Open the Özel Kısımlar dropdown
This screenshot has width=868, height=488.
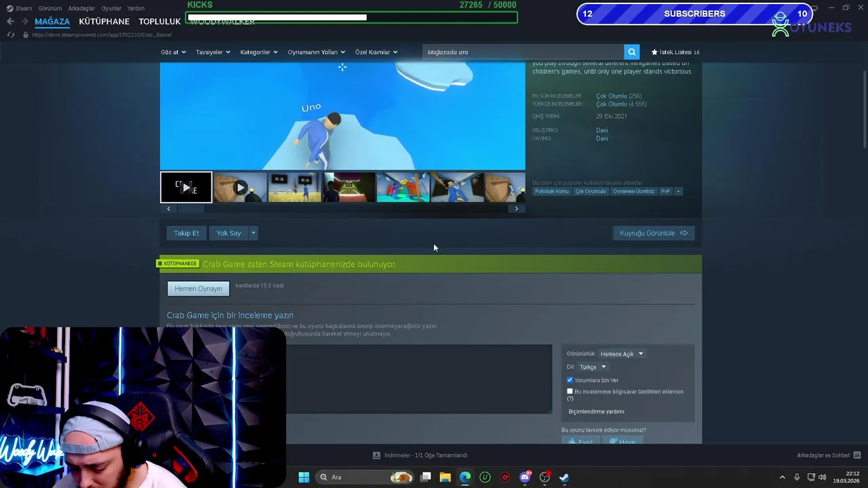click(x=376, y=52)
